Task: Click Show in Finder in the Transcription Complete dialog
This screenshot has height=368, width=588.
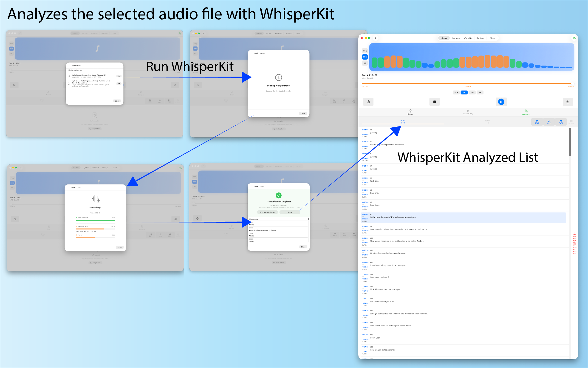Action: pos(268,212)
